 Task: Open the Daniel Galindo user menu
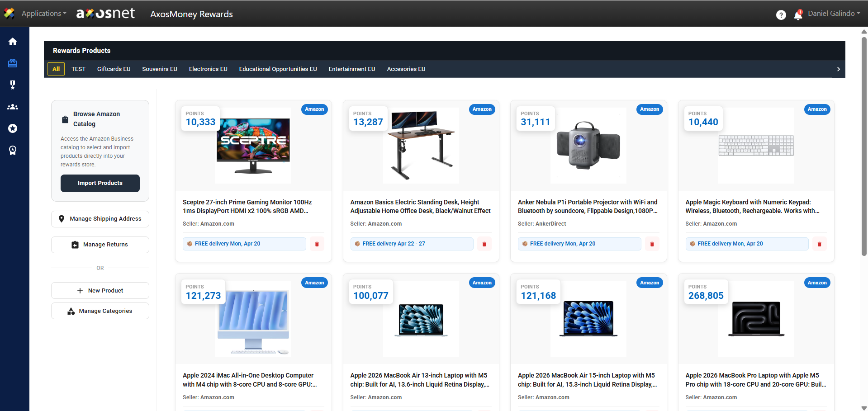pyautogui.click(x=834, y=14)
